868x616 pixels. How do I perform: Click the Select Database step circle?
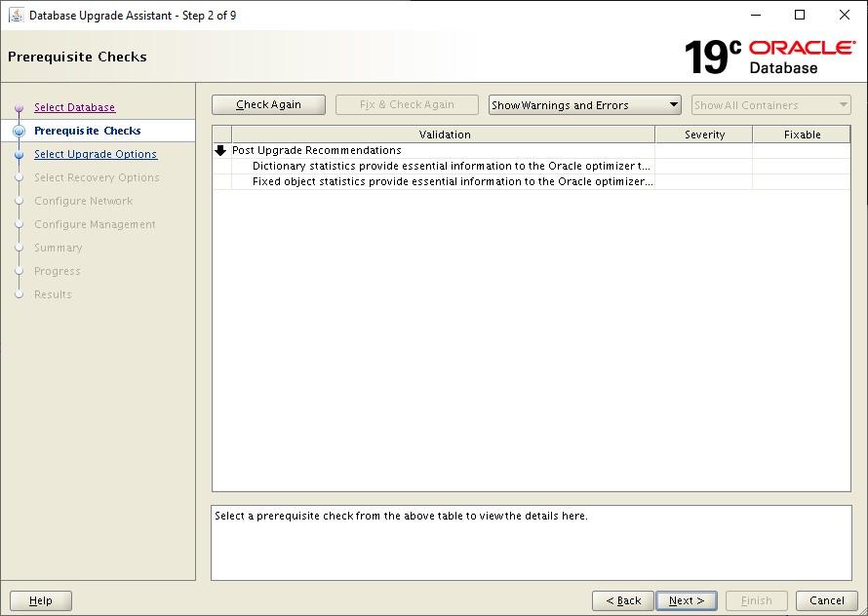[x=20, y=107]
